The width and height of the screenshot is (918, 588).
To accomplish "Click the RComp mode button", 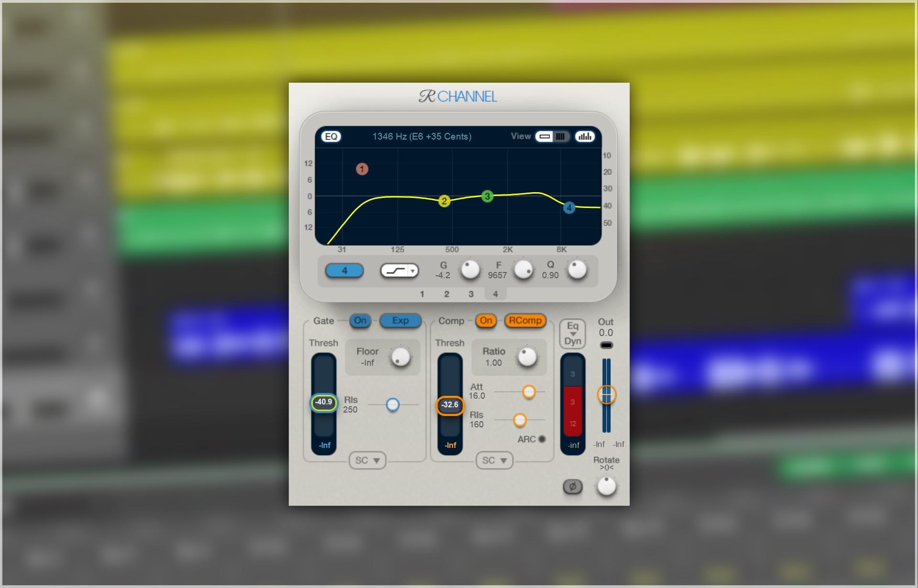I will click(525, 320).
